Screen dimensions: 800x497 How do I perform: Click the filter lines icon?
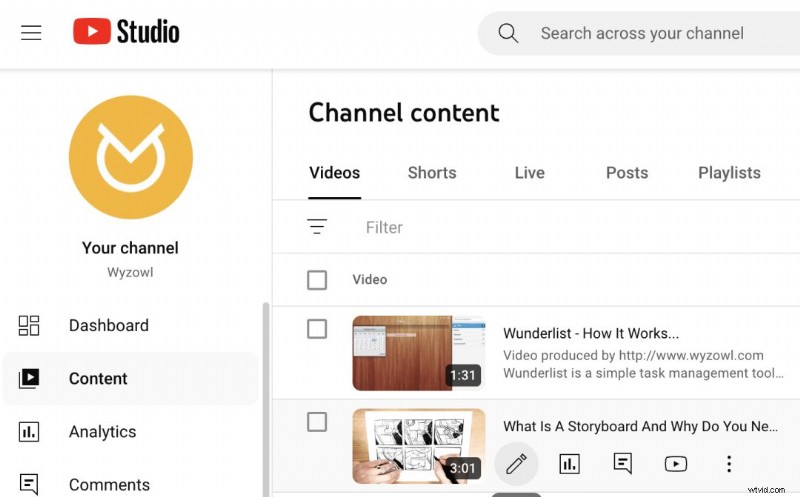[317, 227]
